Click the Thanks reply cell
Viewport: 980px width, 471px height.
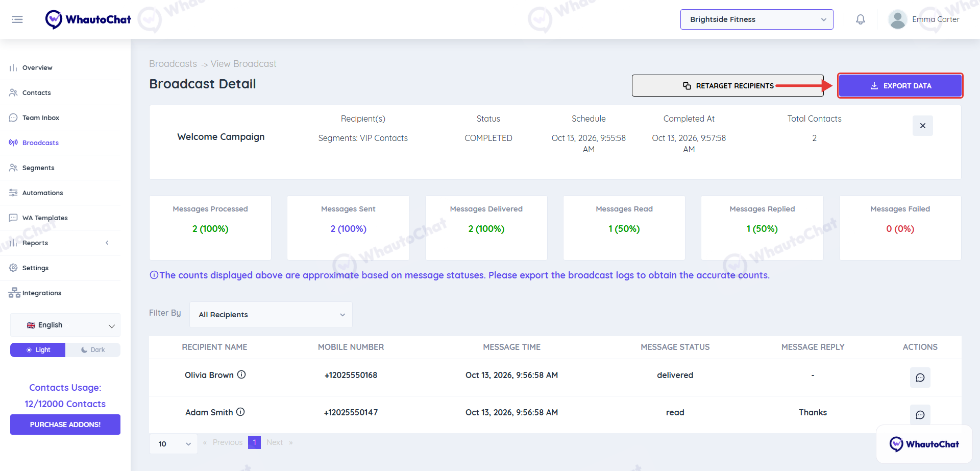coord(813,412)
